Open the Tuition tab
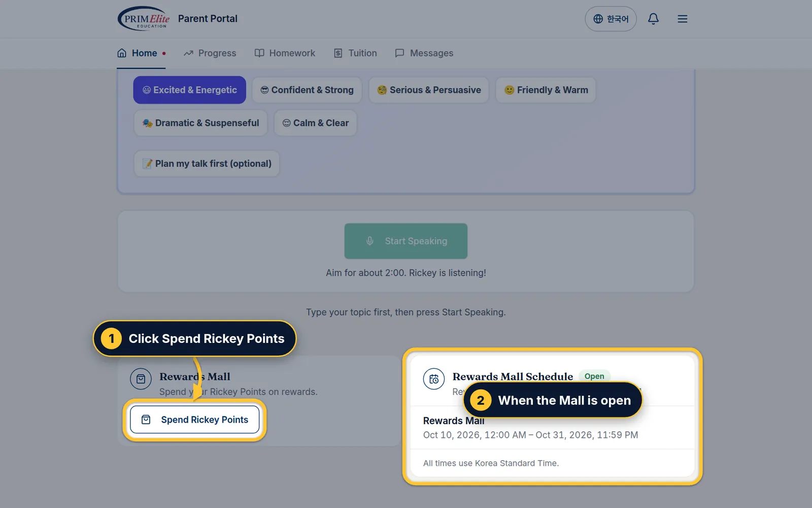 point(355,53)
